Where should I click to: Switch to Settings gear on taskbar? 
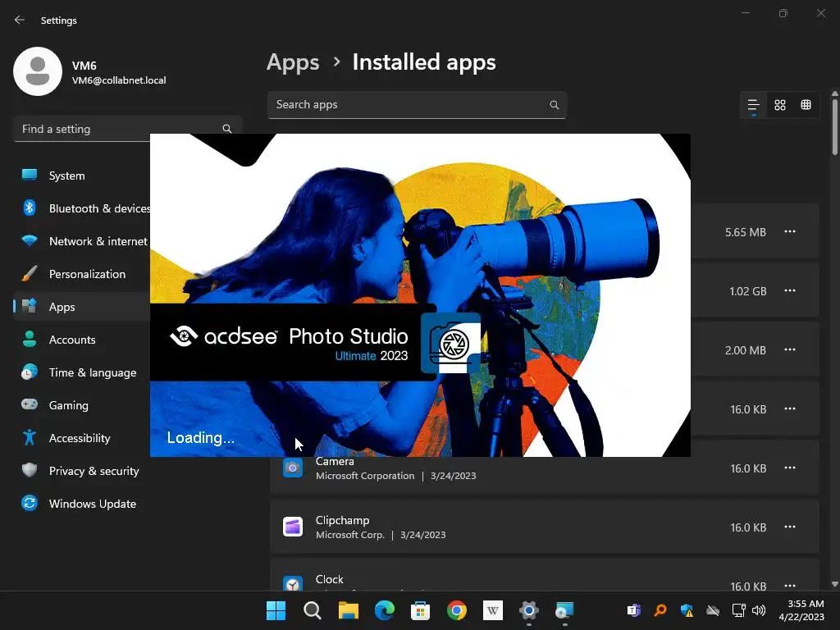tap(529, 610)
